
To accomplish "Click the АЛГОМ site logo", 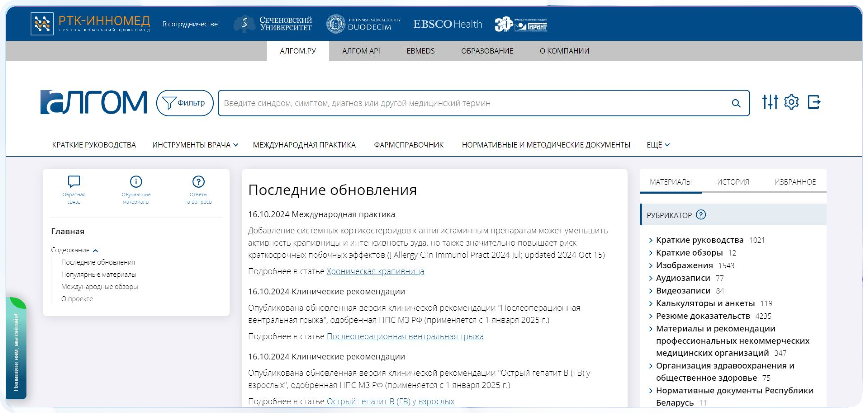I will click(x=94, y=102).
